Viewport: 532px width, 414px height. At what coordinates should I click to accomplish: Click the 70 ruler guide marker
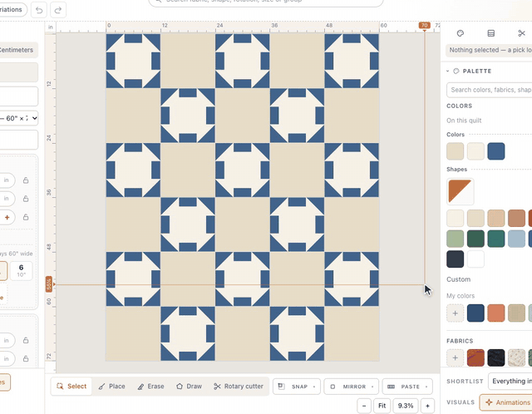coord(425,26)
